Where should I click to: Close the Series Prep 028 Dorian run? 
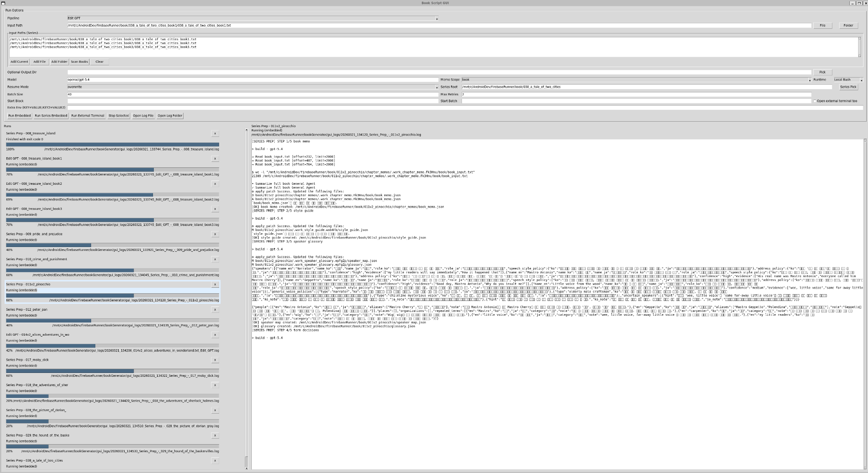click(215, 410)
